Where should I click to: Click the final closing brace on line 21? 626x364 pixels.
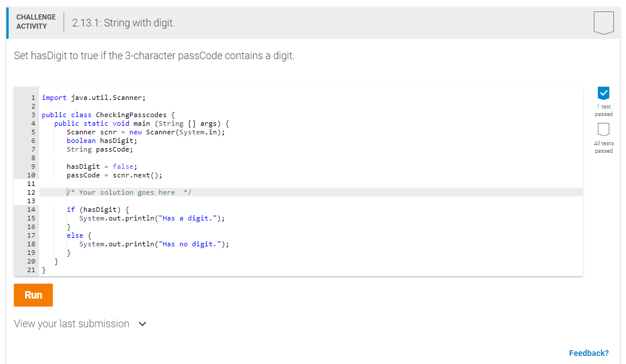[x=44, y=269]
